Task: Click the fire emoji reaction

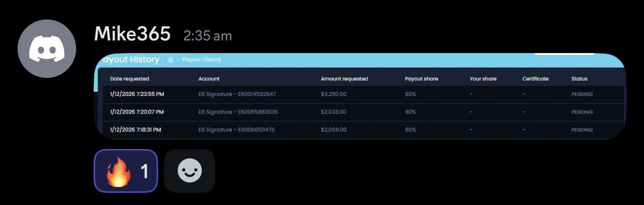Action: click(126, 170)
